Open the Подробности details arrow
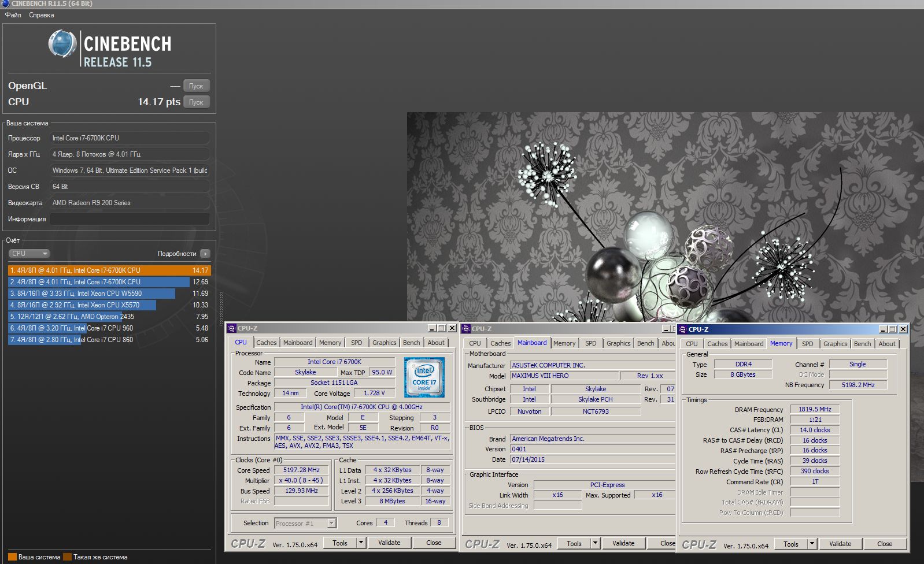This screenshot has width=924, height=564. coord(205,254)
